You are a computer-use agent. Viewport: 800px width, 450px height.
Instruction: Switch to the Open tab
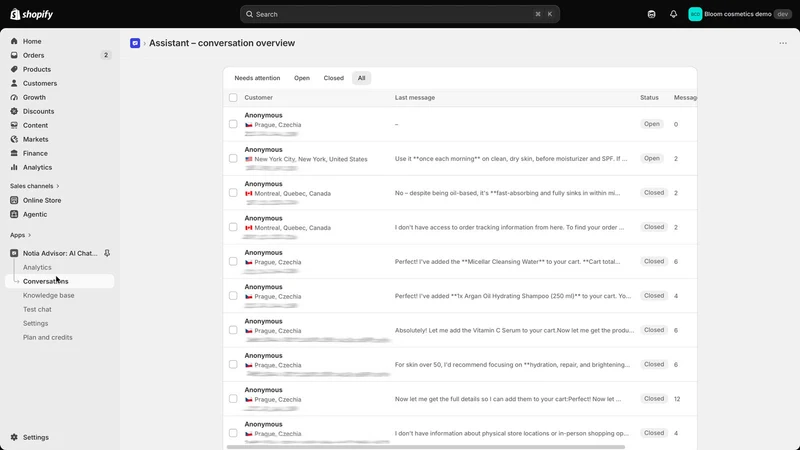[x=302, y=78]
